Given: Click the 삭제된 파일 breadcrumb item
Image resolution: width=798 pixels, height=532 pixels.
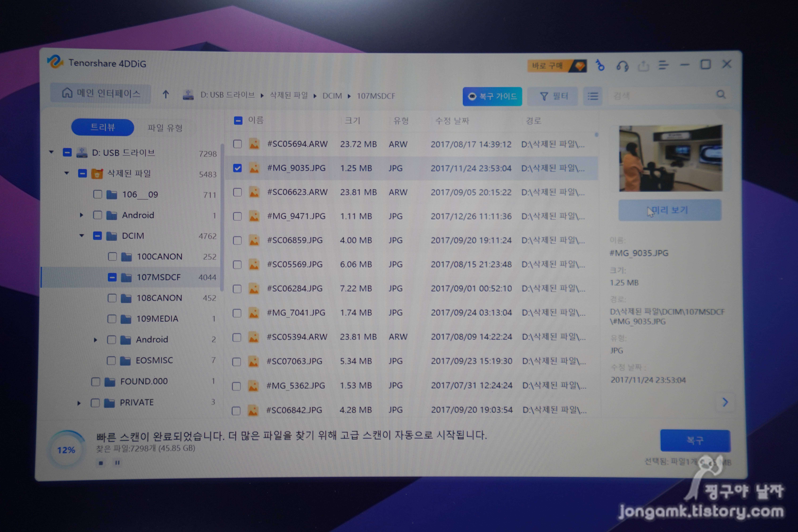Looking at the screenshot, I should 289,95.
